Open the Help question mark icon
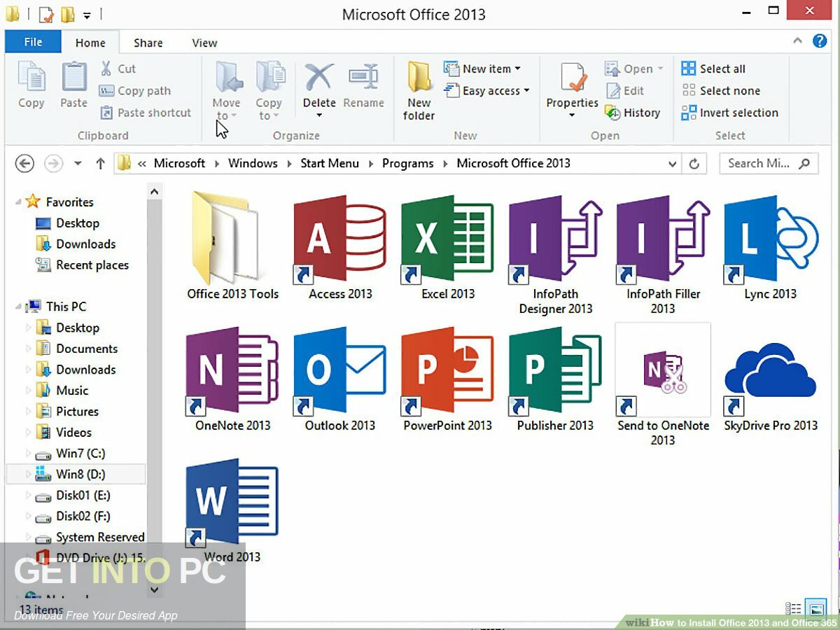840x630 pixels. (x=820, y=41)
